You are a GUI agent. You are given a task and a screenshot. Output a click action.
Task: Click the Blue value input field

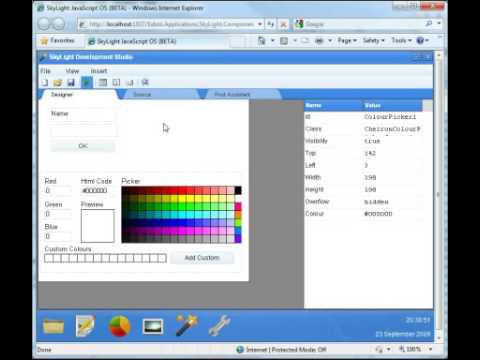58,236
